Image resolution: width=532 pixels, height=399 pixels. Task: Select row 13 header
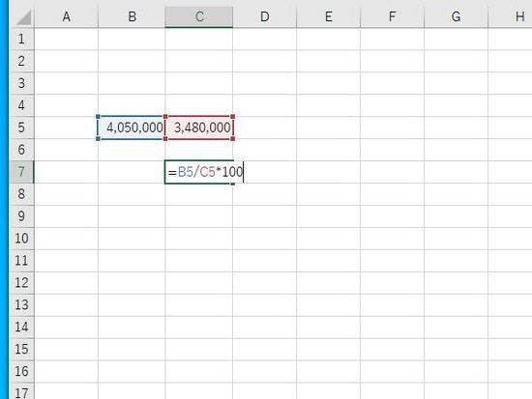click(x=21, y=304)
